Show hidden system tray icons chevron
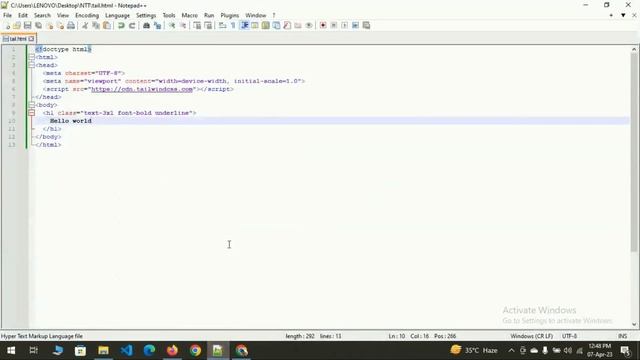Viewport: 640px width, 360px height. 511,350
